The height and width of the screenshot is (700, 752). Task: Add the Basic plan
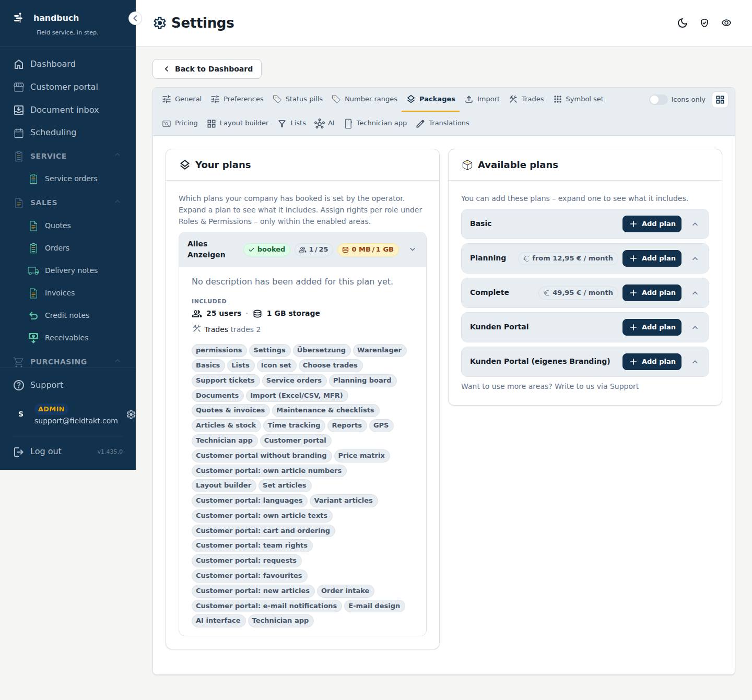point(652,224)
